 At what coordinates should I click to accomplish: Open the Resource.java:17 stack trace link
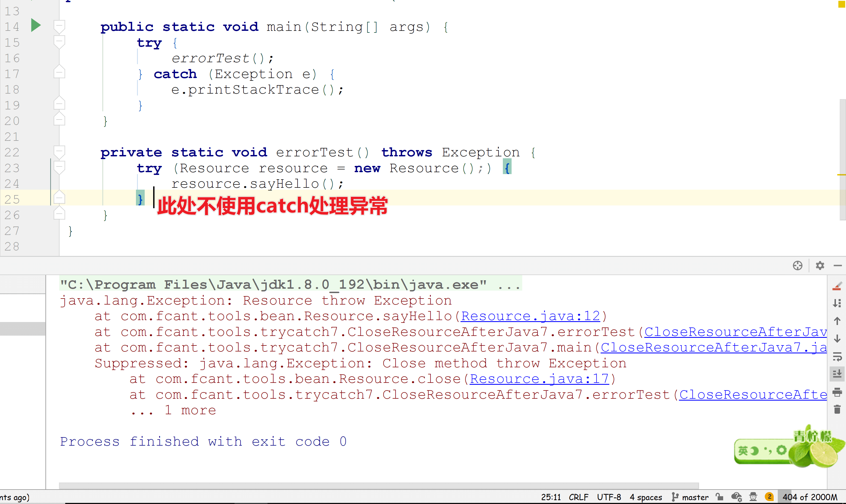tap(539, 379)
